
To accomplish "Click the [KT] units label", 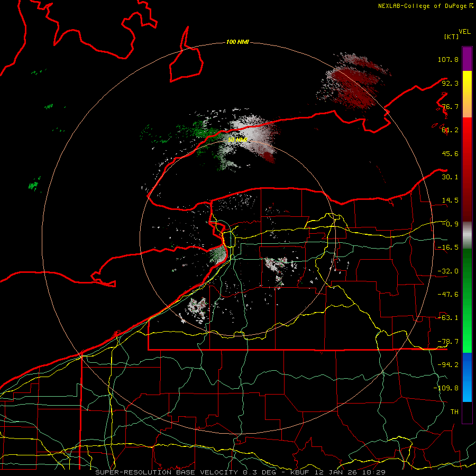I will point(452,36).
